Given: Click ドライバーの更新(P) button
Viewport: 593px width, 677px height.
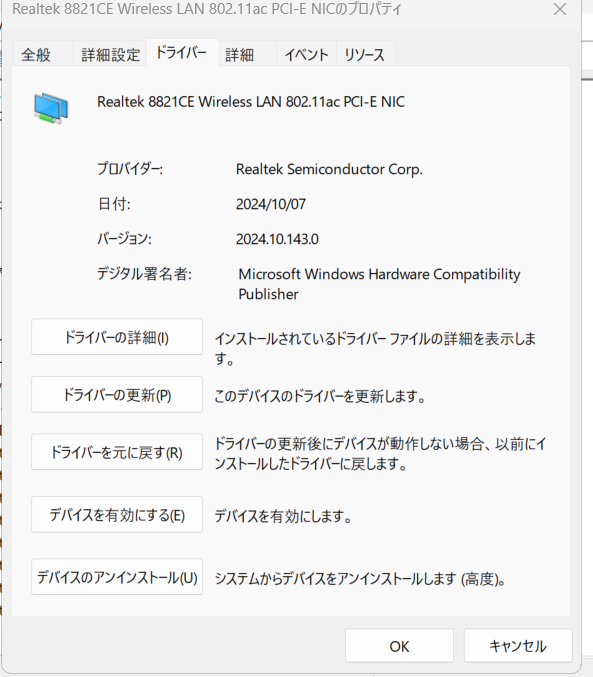Looking at the screenshot, I should pyautogui.click(x=117, y=395).
